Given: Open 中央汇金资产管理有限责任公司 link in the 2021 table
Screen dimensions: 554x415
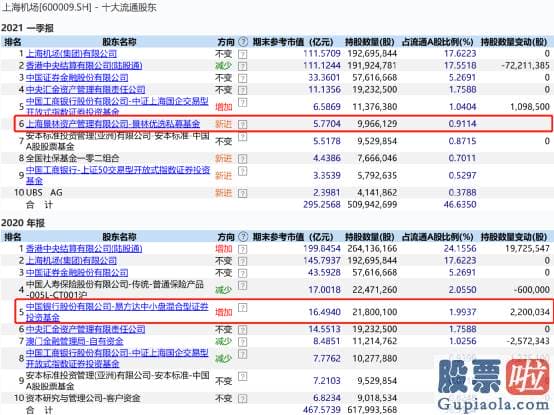Looking at the screenshot, I should tap(86, 90).
